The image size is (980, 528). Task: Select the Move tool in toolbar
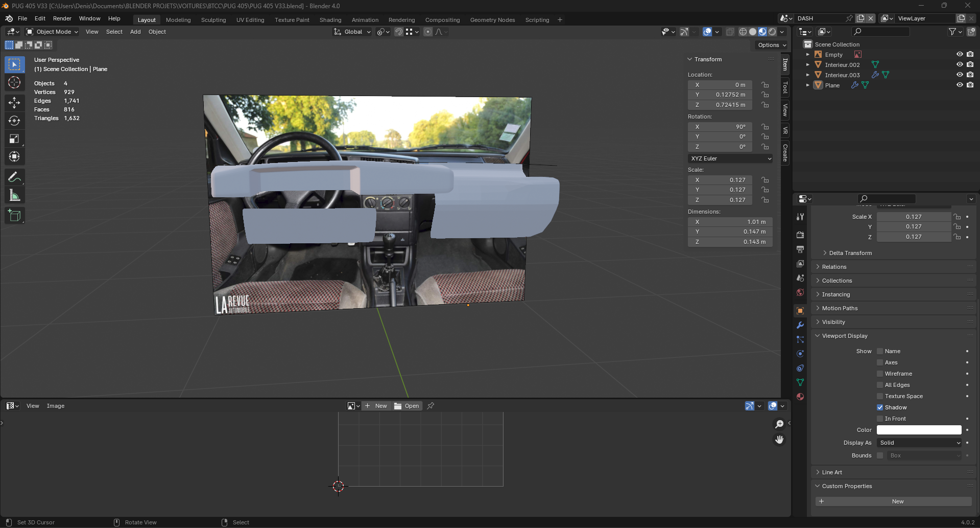[x=14, y=103]
